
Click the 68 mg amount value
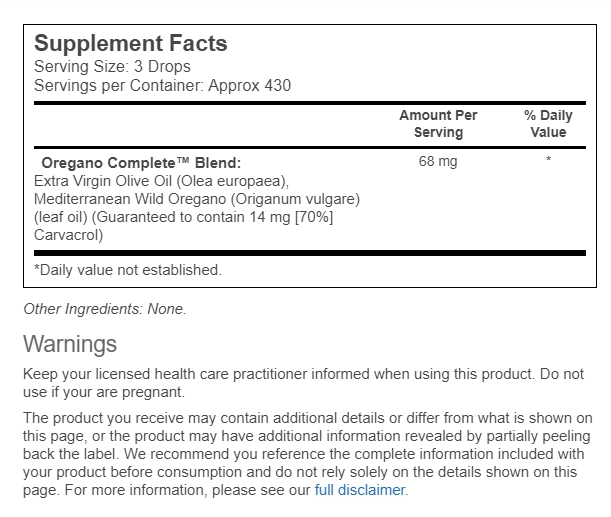coord(438,162)
